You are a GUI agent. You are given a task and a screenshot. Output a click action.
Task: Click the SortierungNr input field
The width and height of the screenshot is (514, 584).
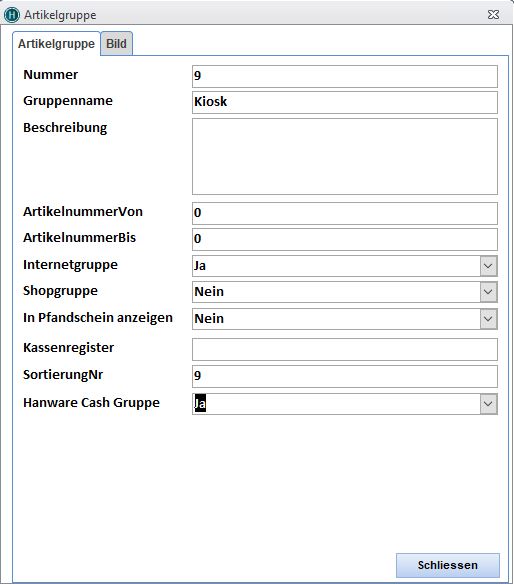(345, 377)
